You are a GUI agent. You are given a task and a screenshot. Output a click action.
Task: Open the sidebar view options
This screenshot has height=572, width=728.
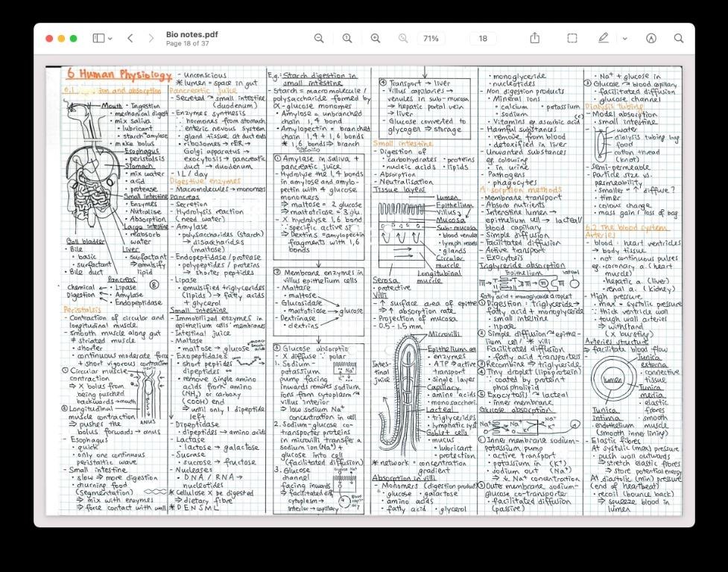tap(99, 38)
